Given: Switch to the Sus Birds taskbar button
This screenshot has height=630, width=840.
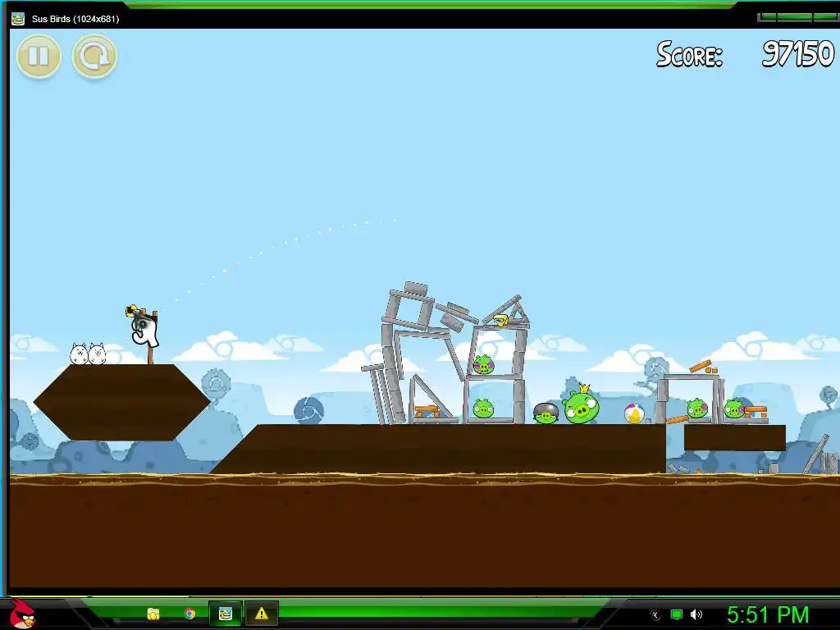Looking at the screenshot, I should [x=226, y=614].
